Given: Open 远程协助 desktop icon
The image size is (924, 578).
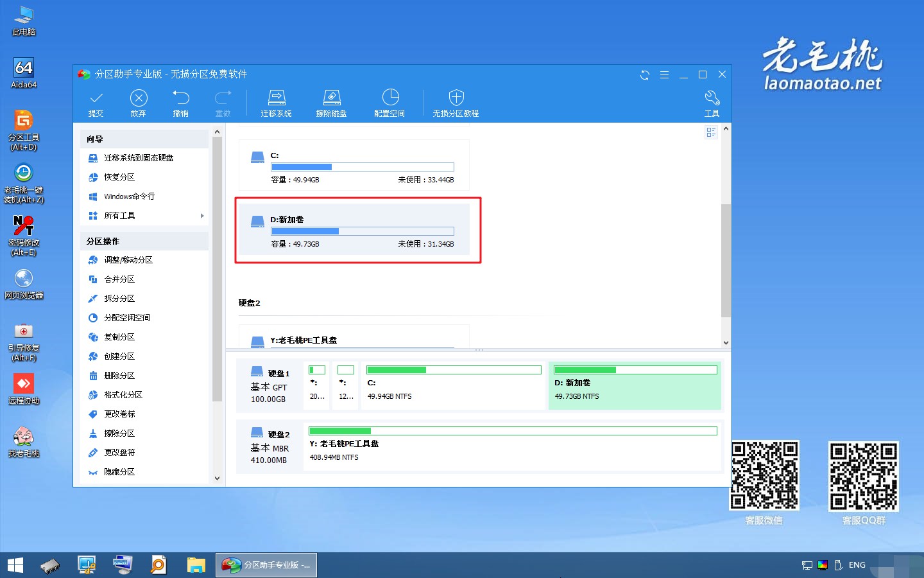Looking at the screenshot, I should [24, 389].
